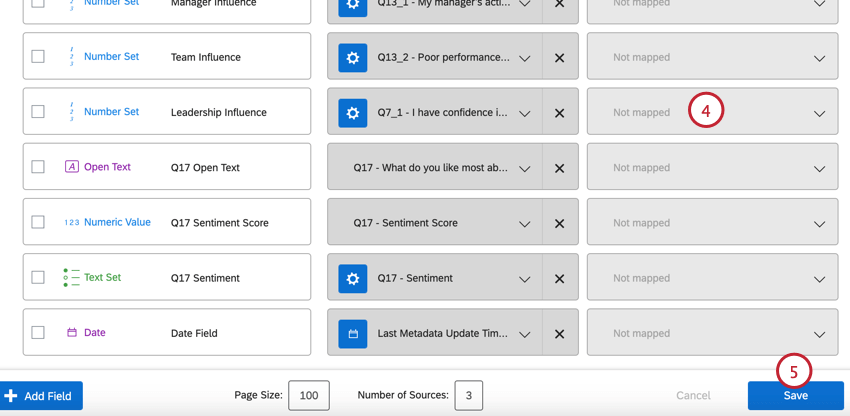
Task: Add a new field
Action: point(41,396)
